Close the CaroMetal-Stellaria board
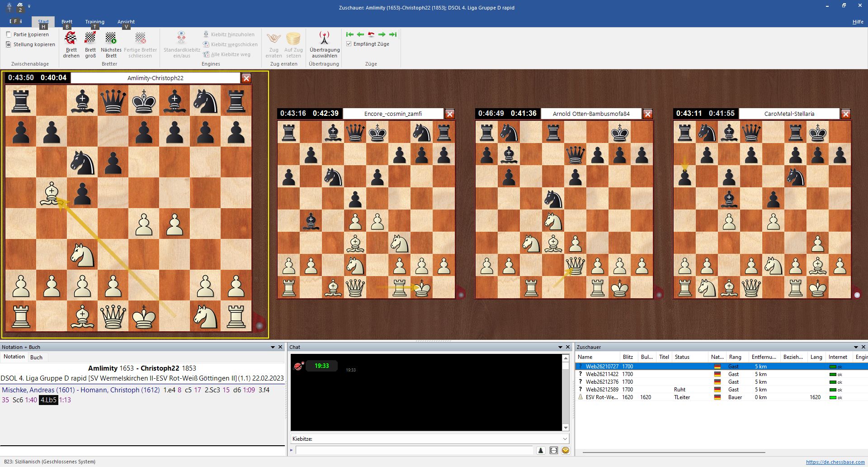868x467 pixels. pyautogui.click(x=846, y=114)
